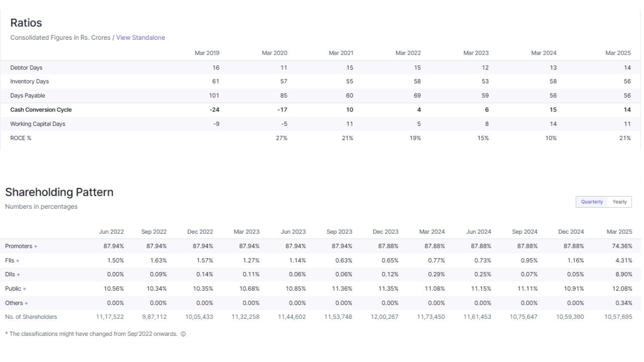The height and width of the screenshot is (362, 644).
Task: Open the View Standalone link
Action: point(140,38)
